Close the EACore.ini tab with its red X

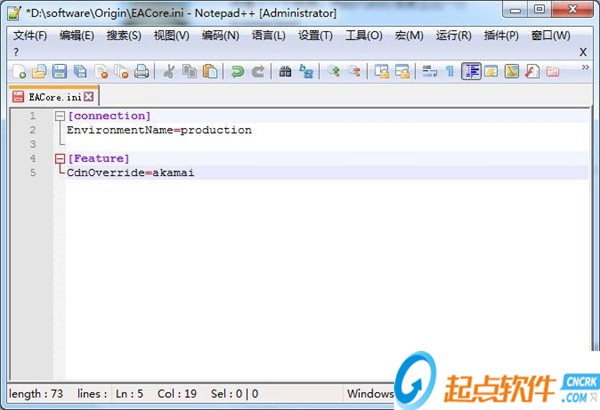89,96
